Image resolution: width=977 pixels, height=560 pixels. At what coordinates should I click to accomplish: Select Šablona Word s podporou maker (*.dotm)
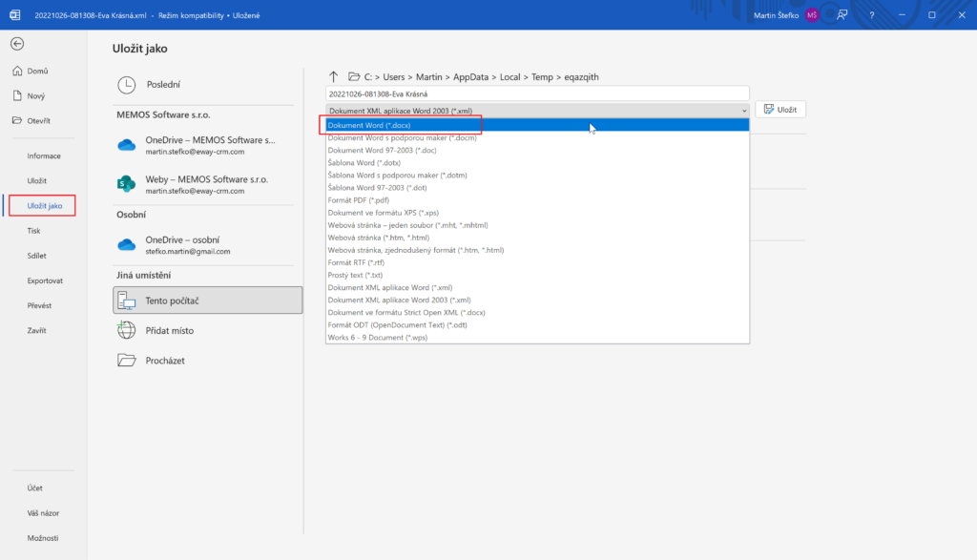coord(537,175)
